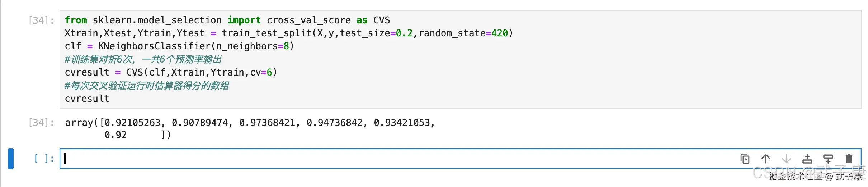Insert a new cell above
Viewport: 868px width, 187px height.
(807, 159)
